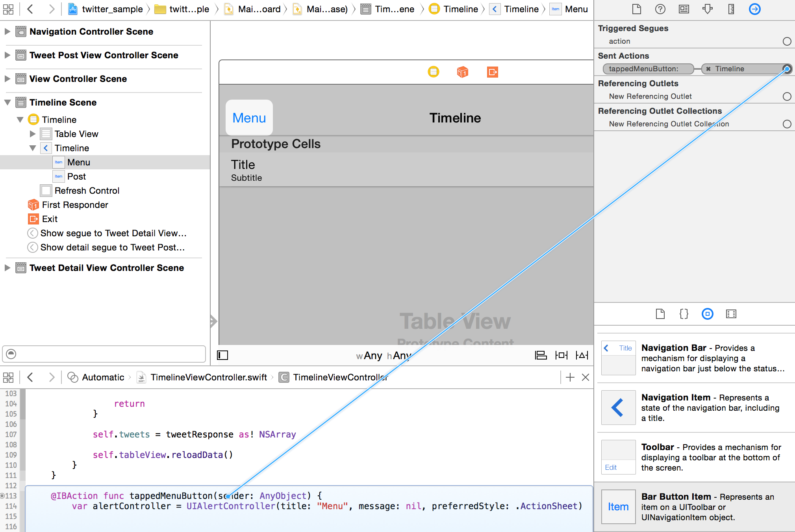Switch to the Attributes inspector
This screenshot has height=532, width=795.
708,9
